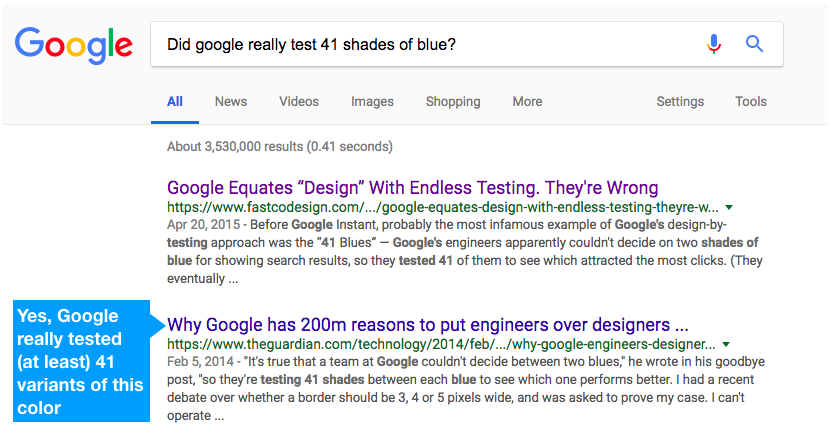Viewport: 832px width, 434px height.
Task: Open "Google Equates Design With Endless Testing" result
Action: pos(412,188)
